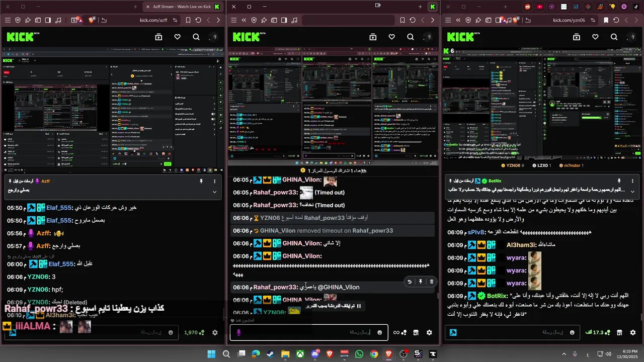Unpin the BotRix pinned message
The width and height of the screenshot is (644, 362).
click(619, 181)
